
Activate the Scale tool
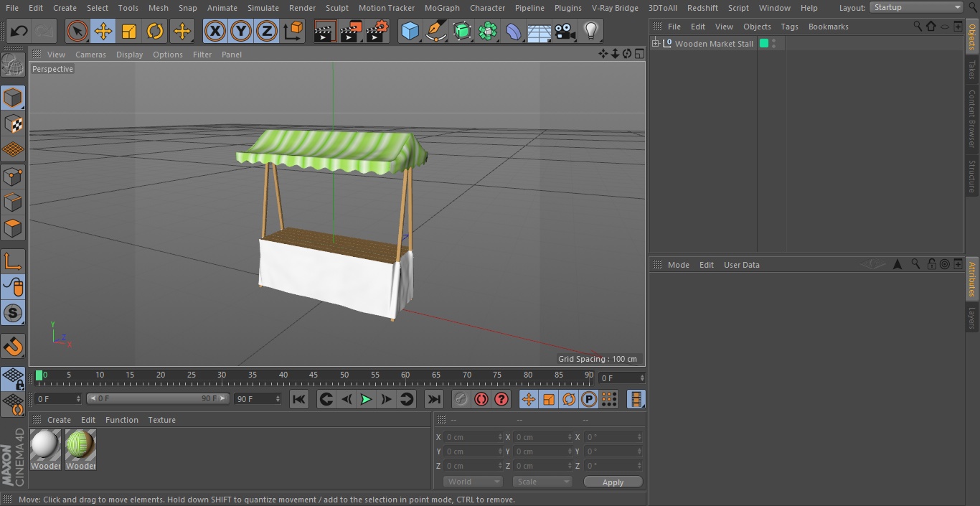129,31
